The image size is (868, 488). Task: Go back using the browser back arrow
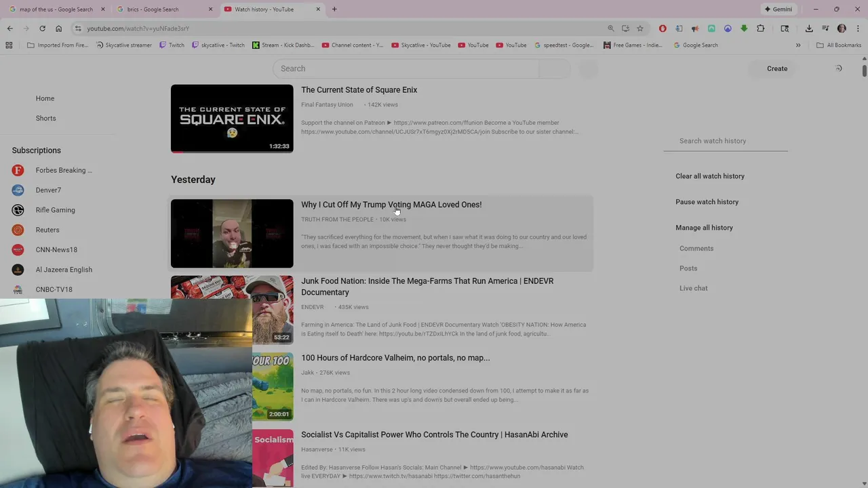(9, 28)
